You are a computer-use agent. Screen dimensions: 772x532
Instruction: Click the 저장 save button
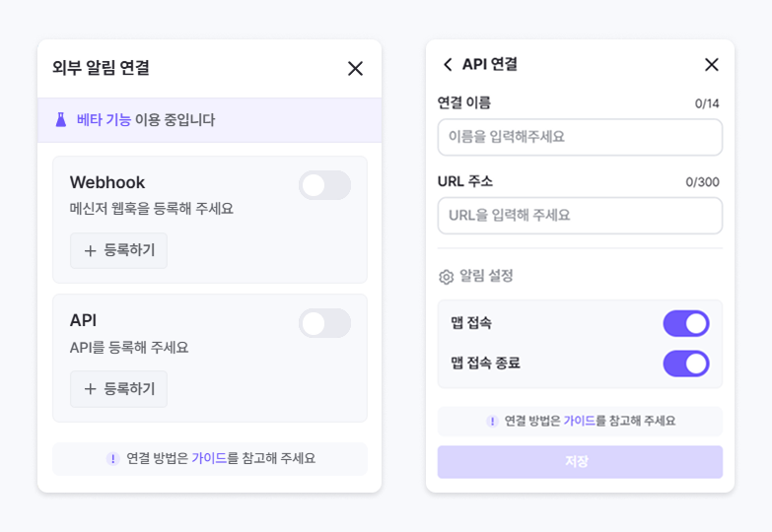click(x=580, y=462)
